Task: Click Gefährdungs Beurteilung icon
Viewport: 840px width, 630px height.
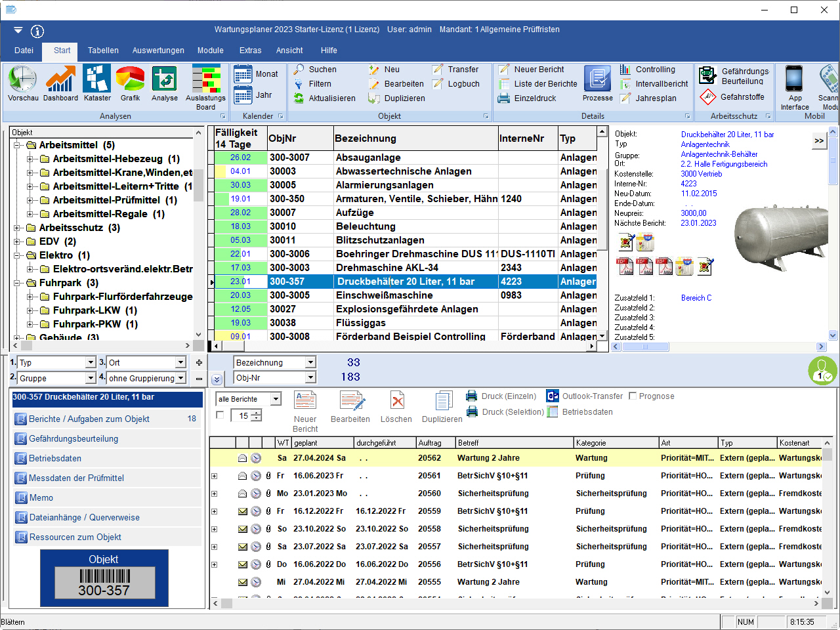Action: (x=707, y=75)
